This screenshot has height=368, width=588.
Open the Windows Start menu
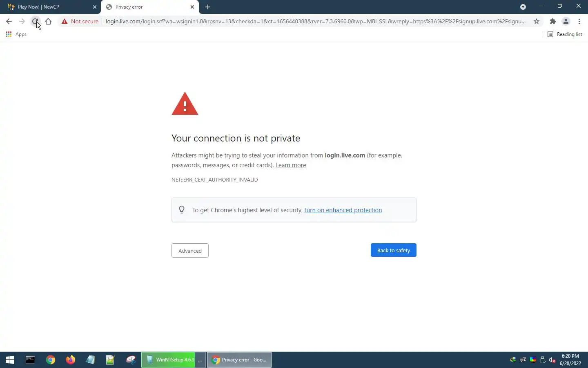pyautogui.click(x=10, y=360)
